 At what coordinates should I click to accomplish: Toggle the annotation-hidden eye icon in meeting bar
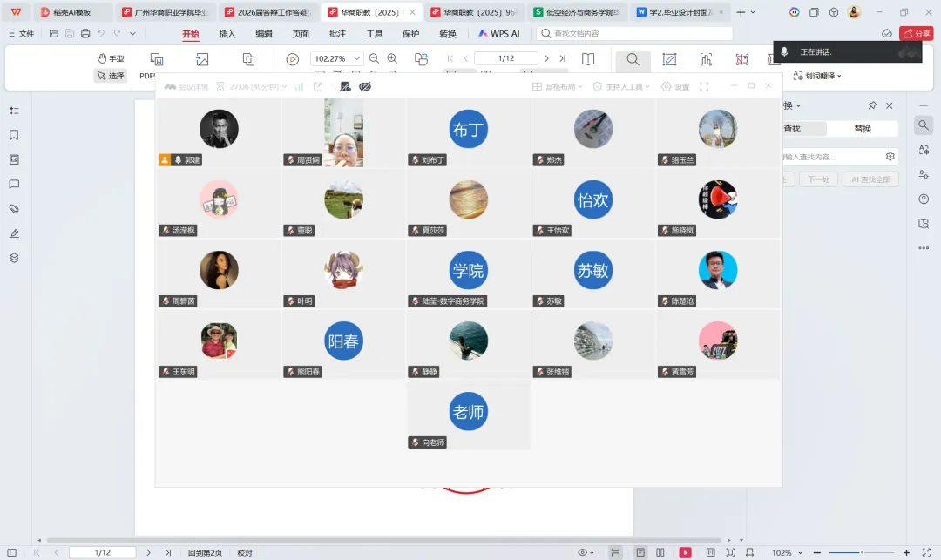pyautogui.click(x=365, y=87)
